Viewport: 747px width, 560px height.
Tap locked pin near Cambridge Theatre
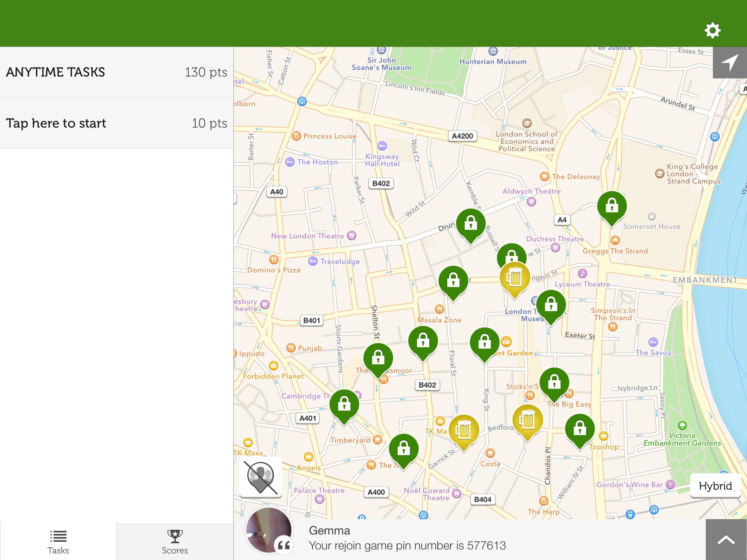click(344, 404)
